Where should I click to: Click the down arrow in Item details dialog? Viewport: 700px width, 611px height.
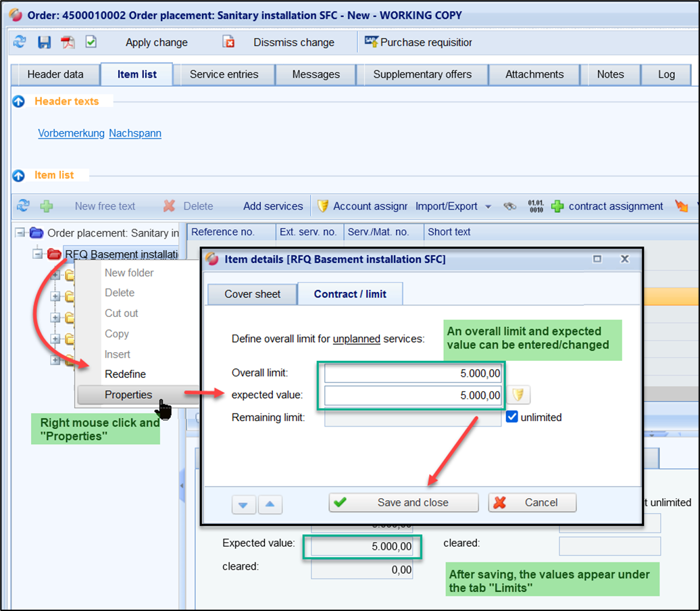244,504
